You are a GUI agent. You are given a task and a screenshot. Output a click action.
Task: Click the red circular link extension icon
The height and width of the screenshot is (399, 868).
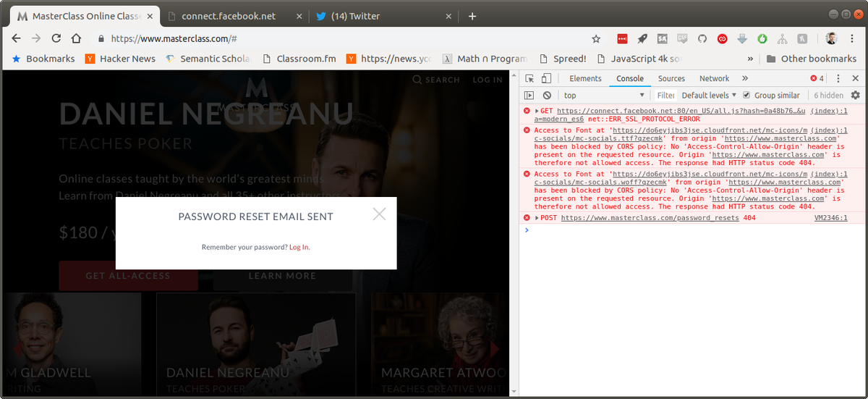pos(722,39)
